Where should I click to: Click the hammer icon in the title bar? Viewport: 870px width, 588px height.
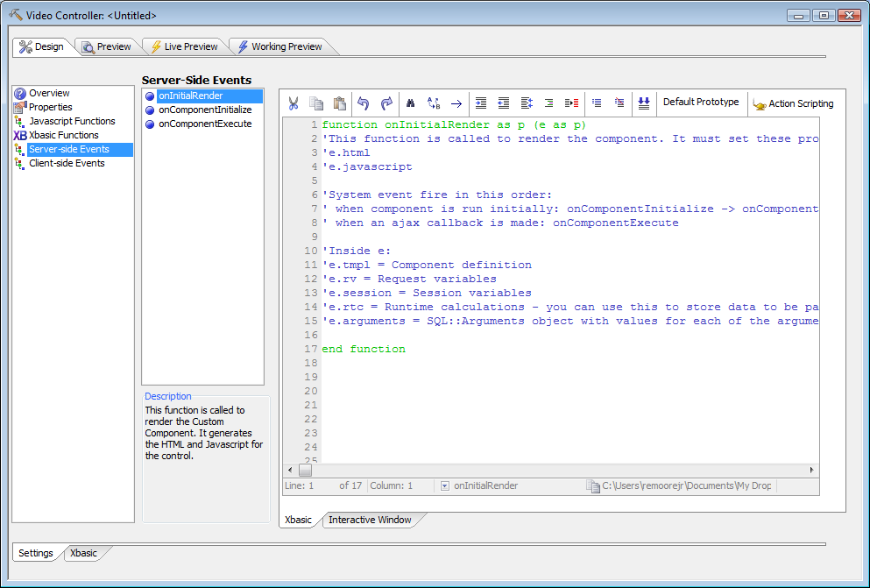(16, 15)
